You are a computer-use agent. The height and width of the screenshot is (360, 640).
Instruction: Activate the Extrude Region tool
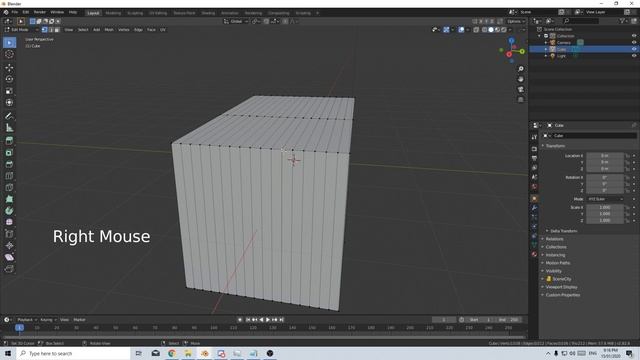pos(9,141)
